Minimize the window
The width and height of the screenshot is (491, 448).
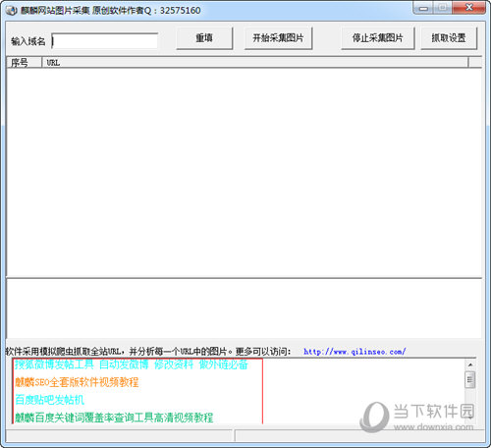(423, 8)
